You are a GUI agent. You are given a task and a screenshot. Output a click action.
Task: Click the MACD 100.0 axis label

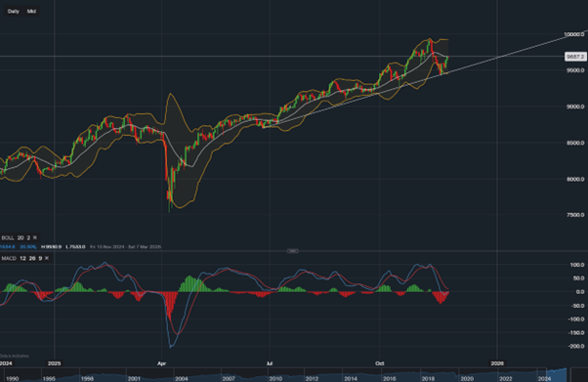[577, 265]
